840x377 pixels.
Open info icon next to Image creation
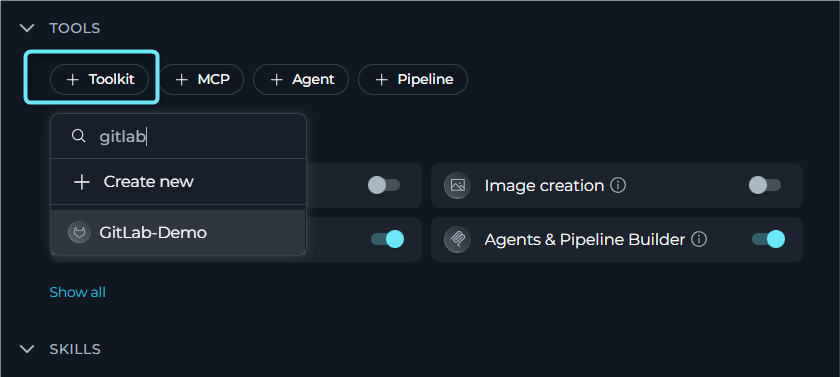[x=618, y=185]
